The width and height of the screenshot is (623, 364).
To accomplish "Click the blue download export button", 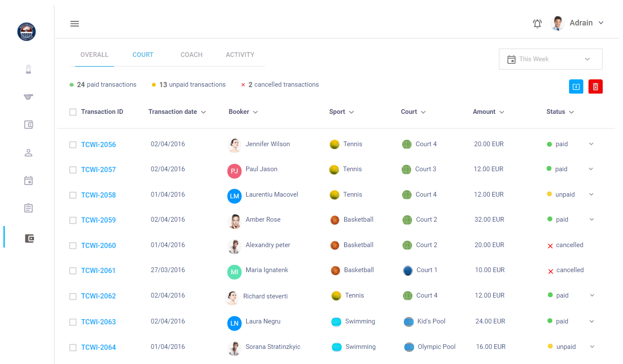I will (576, 87).
